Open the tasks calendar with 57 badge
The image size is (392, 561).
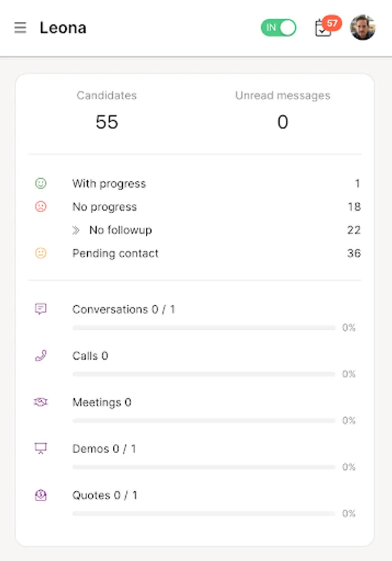(323, 28)
